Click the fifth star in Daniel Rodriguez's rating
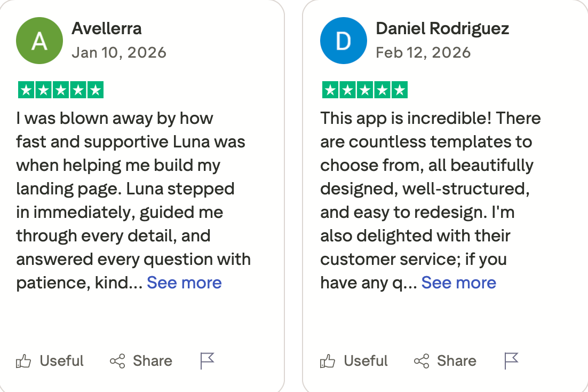588x392 pixels. pyautogui.click(x=399, y=90)
